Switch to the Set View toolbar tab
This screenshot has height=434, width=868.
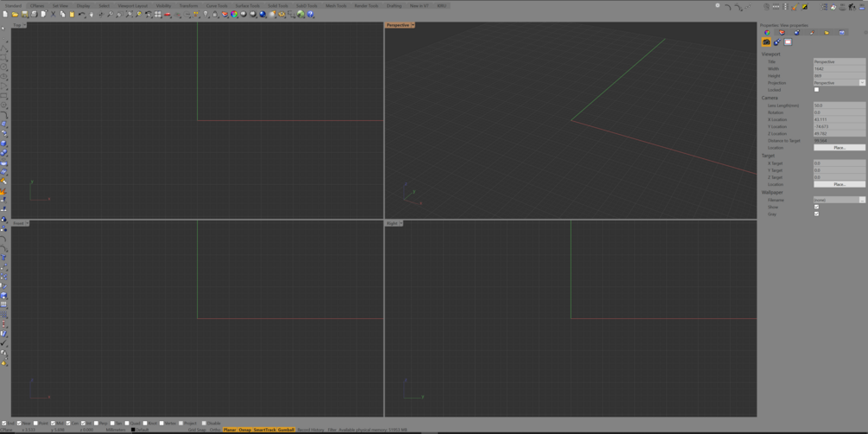60,5
